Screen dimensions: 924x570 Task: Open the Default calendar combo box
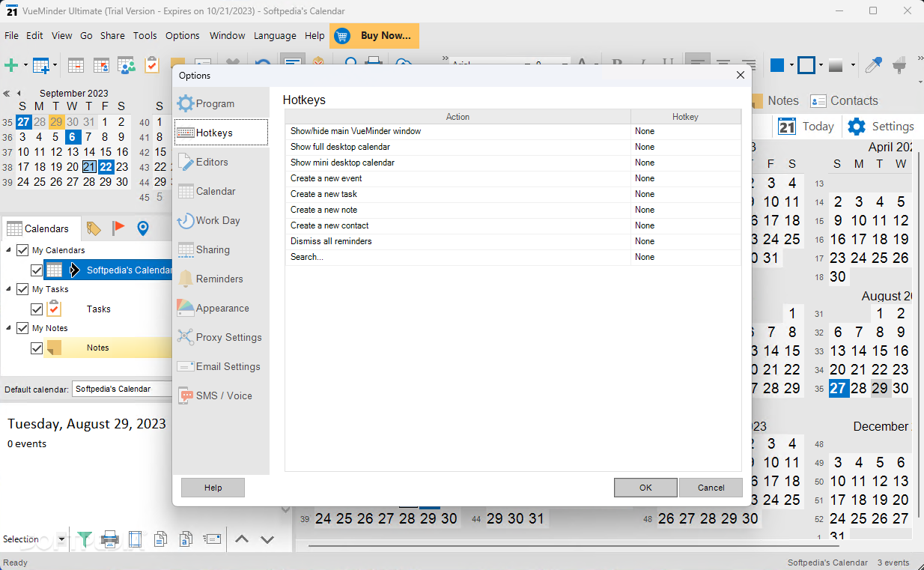[x=123, y=389]
